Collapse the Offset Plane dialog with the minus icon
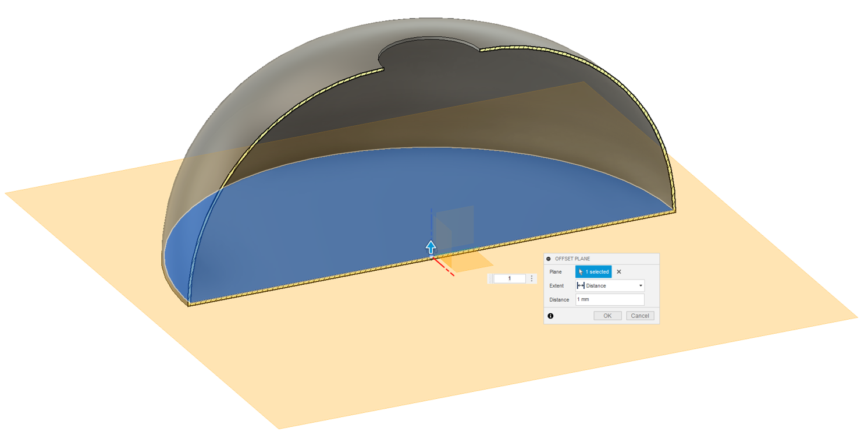The width and height of the screenshot is (868, 435). [x=549, y=259]
